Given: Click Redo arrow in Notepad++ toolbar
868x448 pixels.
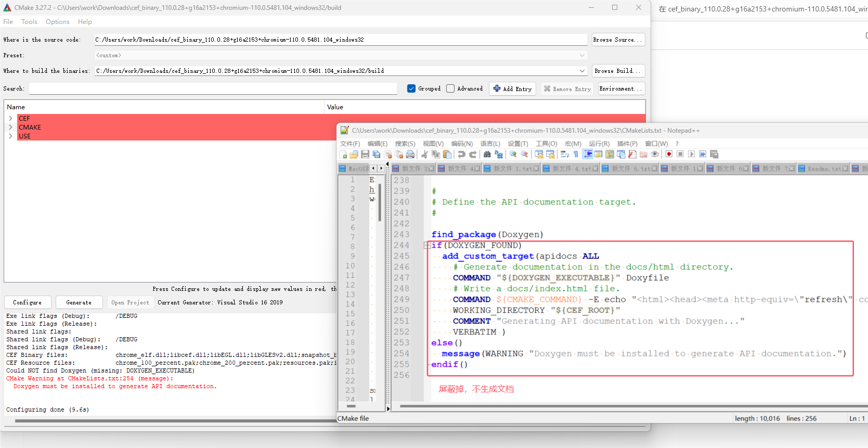Looking at the screenshot, I should click(473, 154).
